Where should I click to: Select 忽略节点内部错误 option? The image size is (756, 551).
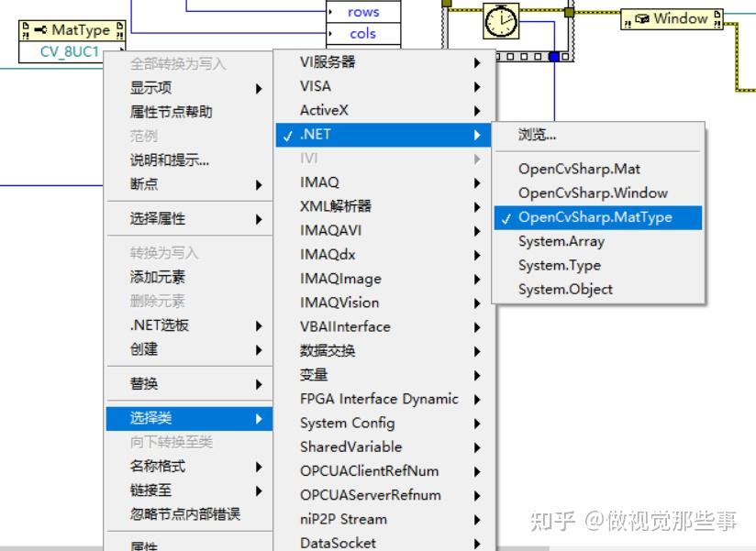pos(190,514)
